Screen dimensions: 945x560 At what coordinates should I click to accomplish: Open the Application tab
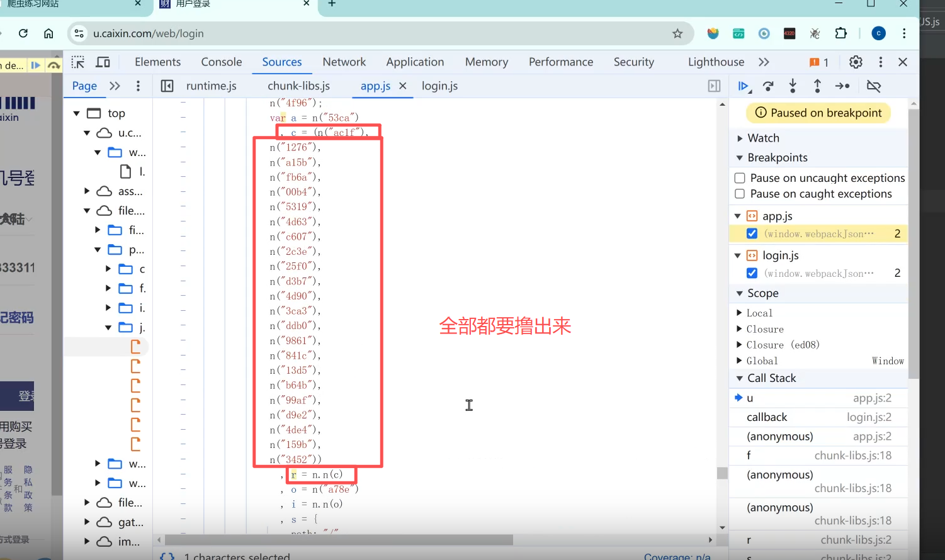(415, 62)
